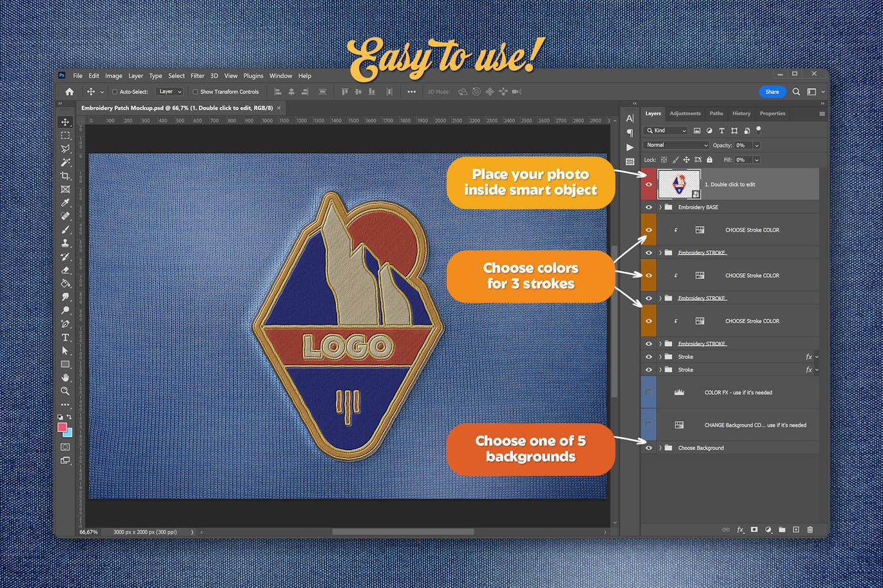Click the foreground color swatch
The height and width of the screenshot is (588, 883).
click(62, 428)
